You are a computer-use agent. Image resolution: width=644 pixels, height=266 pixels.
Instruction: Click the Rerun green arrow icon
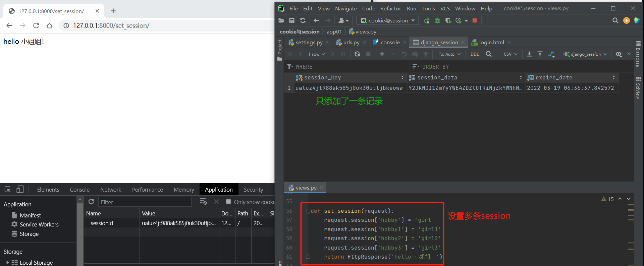click(x=427, y=21)
